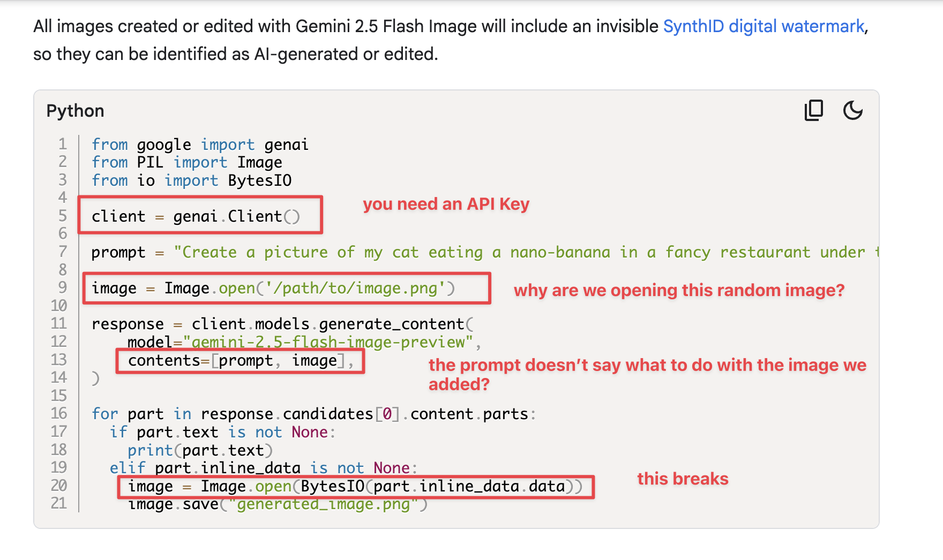
Task: Copy the Python code snippet
Action: [x=813, y=111]
